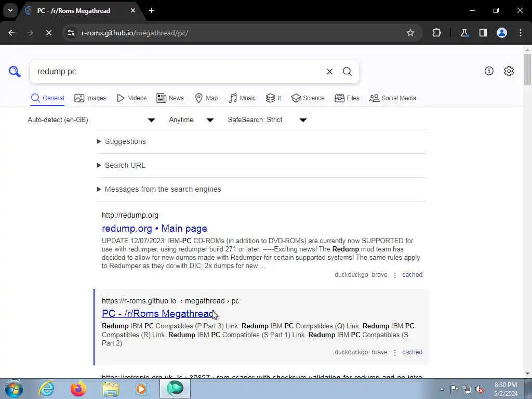Image resolution: width=532 pixels, height=399 pixels.
Task: Open Chrome three-dot menu
Action: pyautogui.click(x=521, y=33)
